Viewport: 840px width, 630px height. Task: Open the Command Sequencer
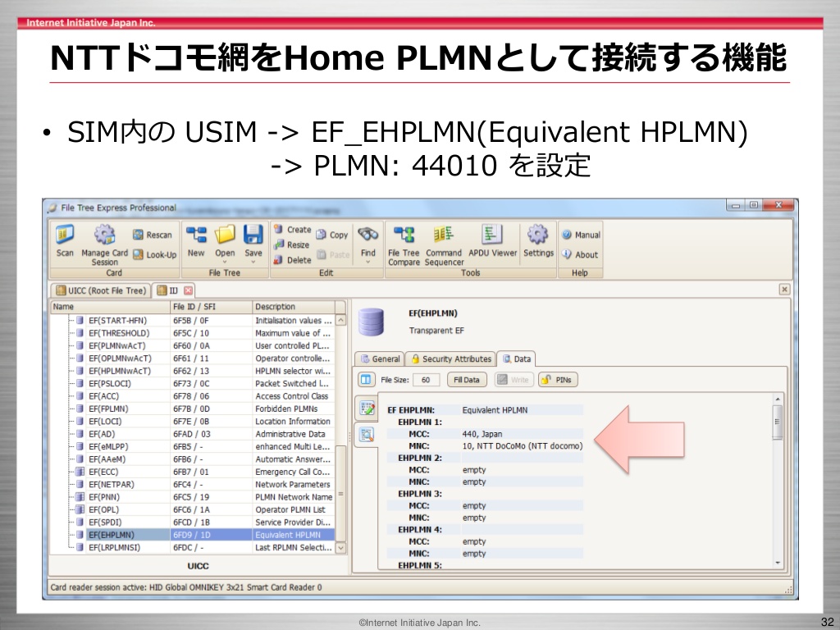pos(444,245)
